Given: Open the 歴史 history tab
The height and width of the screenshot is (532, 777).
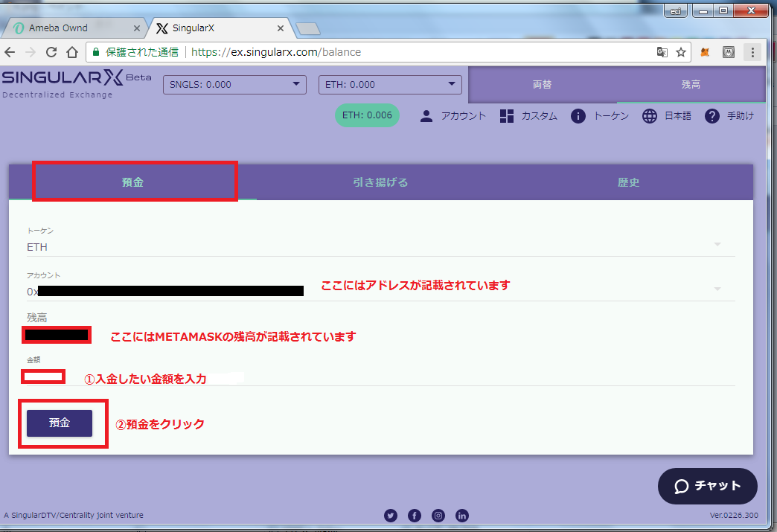Looking at the screenshot, I should 628,182.
